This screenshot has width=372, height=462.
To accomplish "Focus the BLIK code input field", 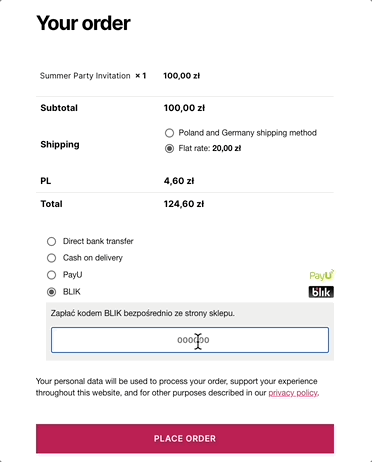I will click(x=190, y=340).
